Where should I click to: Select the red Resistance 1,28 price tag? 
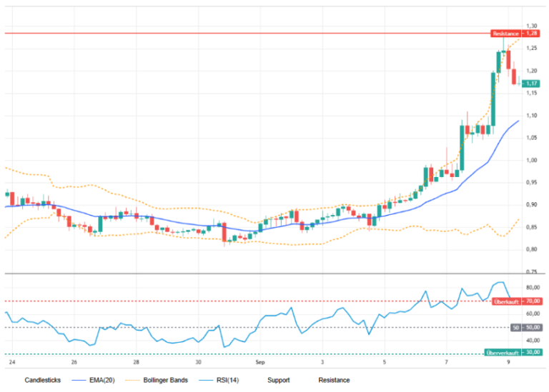coord(515,34)
